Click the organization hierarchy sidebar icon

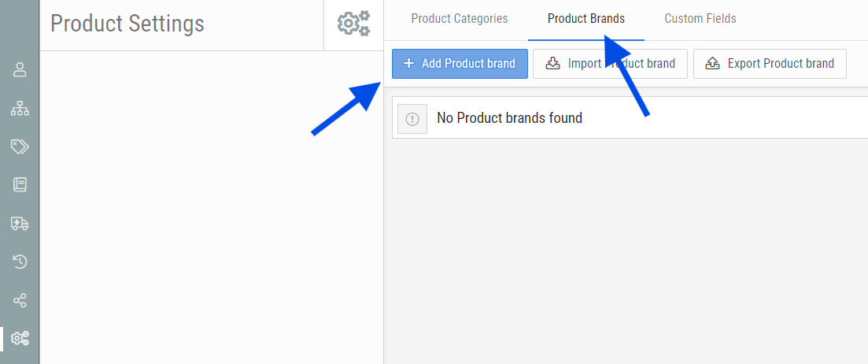(20, 109)
